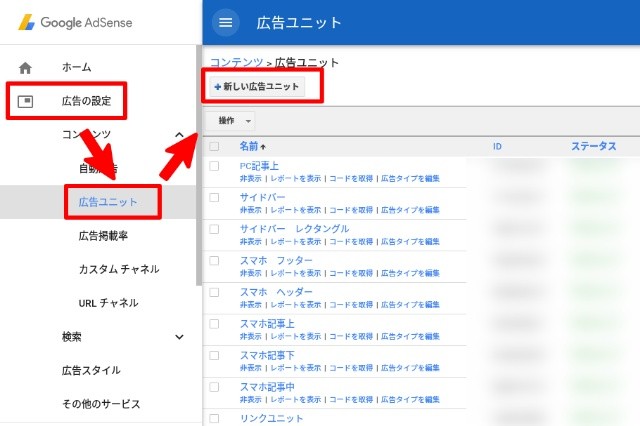640x426 pixels.
Task: Check the box for スマホ記事上
Action: coord(214,324)
